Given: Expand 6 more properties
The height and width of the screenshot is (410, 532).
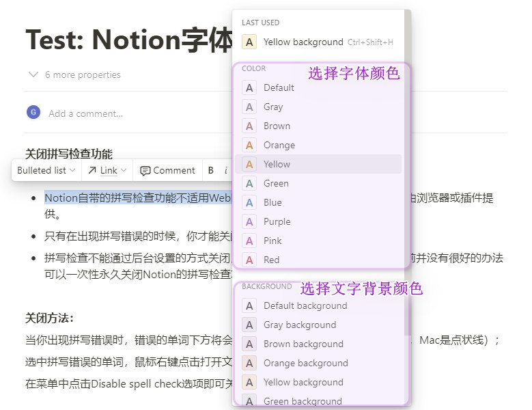Looking at the screenshot, I should [x=74, y=74].
